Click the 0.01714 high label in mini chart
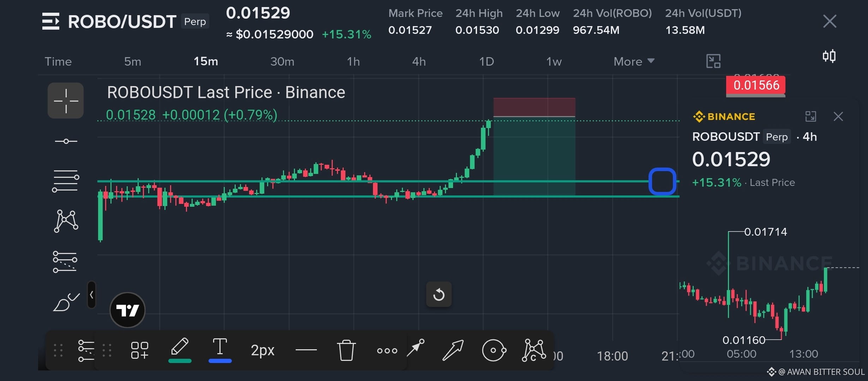The height and width of the screenshot is (381, 868). [765, 232]
